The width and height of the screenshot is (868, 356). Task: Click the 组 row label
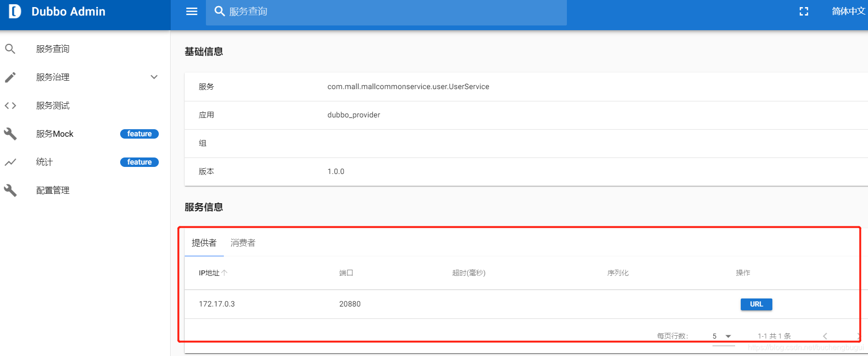203,143
